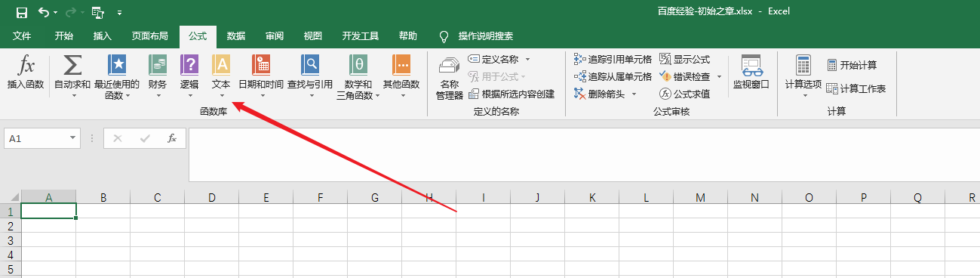Click 追踪从属单元格 button
This screenshot has height=278, width=980.
613,76
